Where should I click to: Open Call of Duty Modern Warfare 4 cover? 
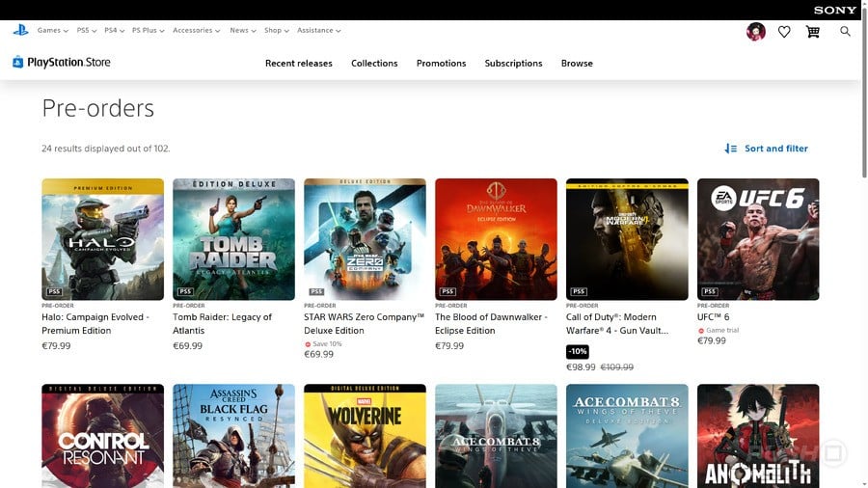[x=627, y=239]
